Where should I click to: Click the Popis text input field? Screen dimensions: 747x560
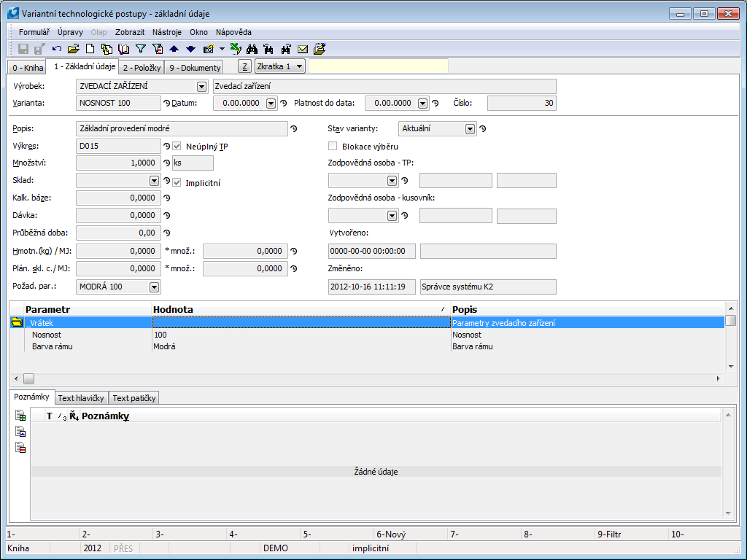click(x=182, y=129)
